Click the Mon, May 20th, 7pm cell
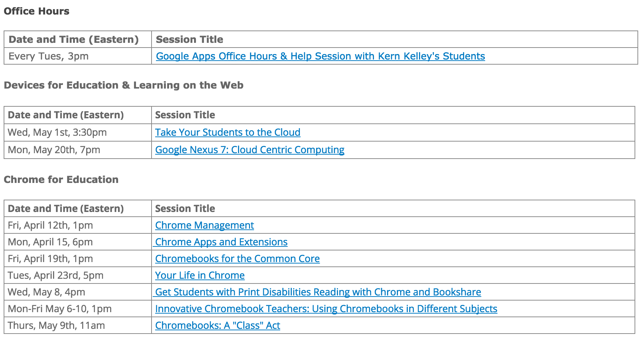 point(78,150)
